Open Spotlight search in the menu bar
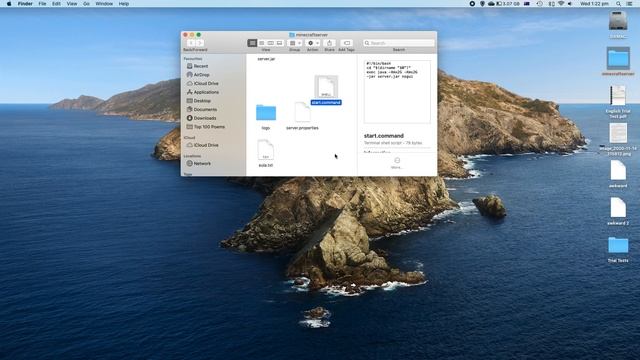 click(618, 4)
